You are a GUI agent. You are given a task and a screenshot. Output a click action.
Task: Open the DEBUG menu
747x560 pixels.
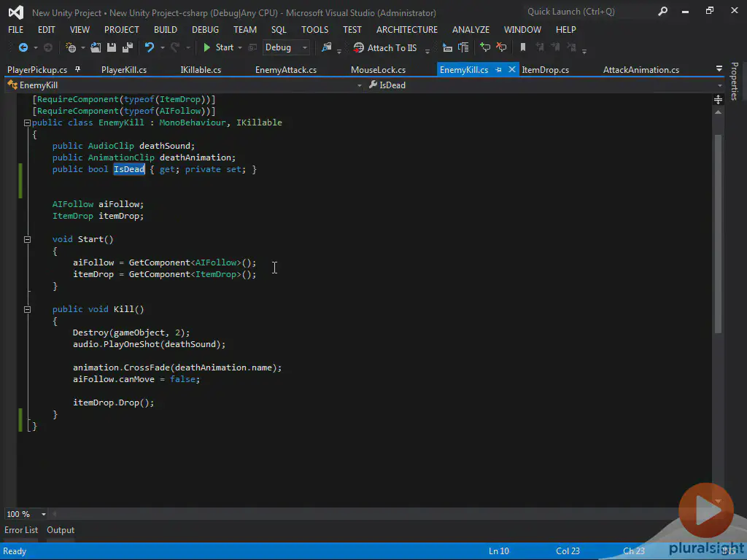205,29
